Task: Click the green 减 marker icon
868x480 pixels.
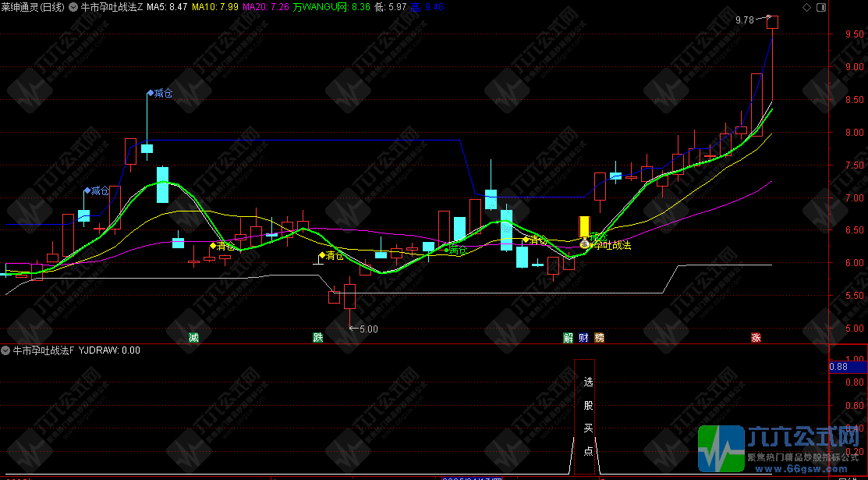Action: [x=193, y=338]
